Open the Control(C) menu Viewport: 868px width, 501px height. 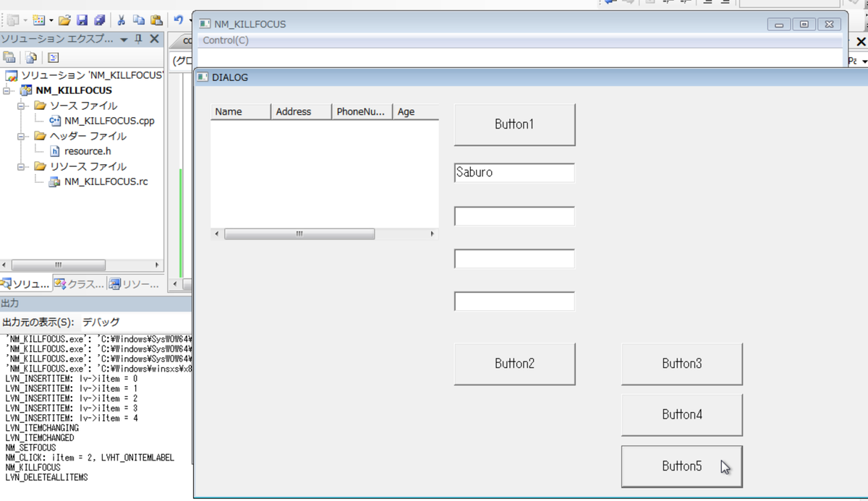pos(226,40)
